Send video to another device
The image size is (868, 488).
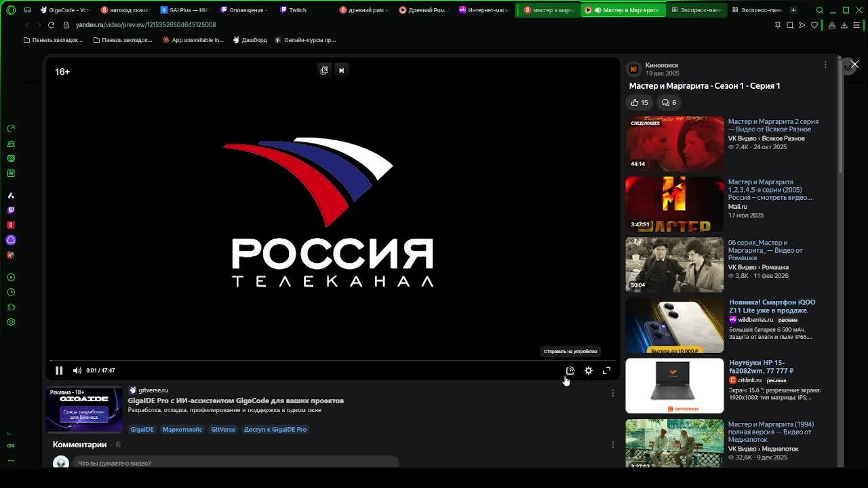point(570,371)
